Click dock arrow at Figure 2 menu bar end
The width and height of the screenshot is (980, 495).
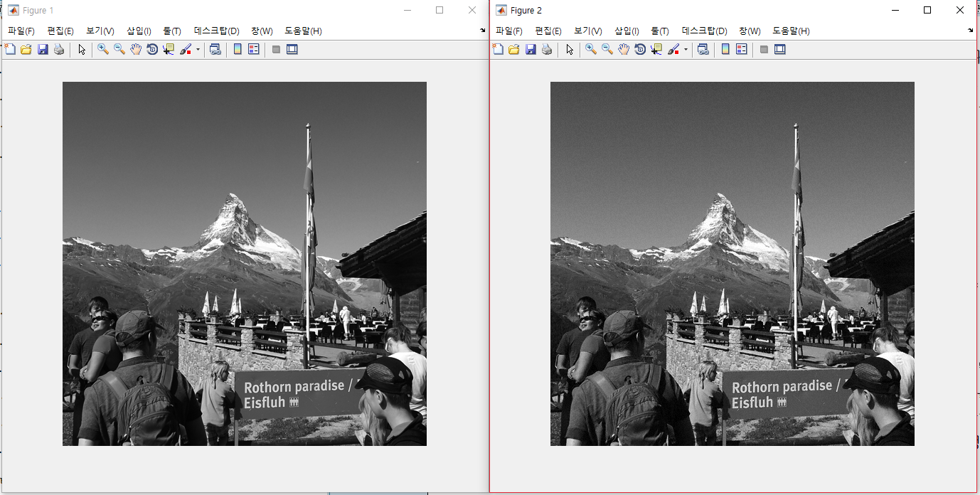point(971,31)
